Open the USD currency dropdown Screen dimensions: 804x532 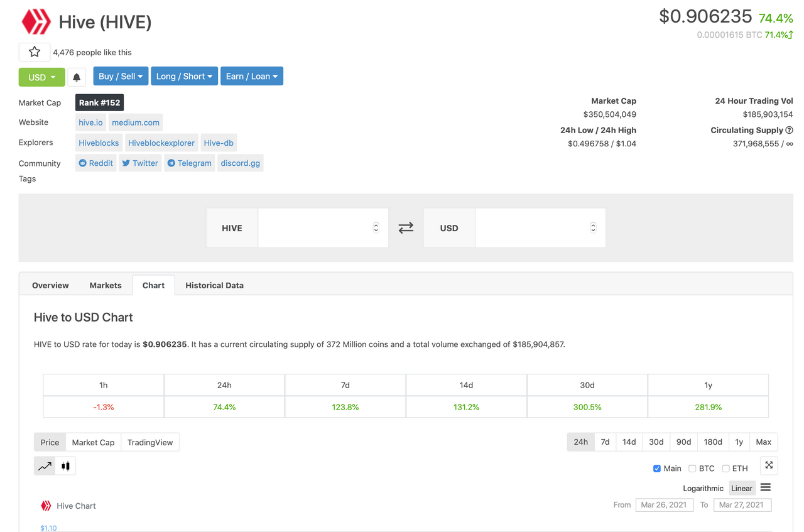tap(42, 77)
